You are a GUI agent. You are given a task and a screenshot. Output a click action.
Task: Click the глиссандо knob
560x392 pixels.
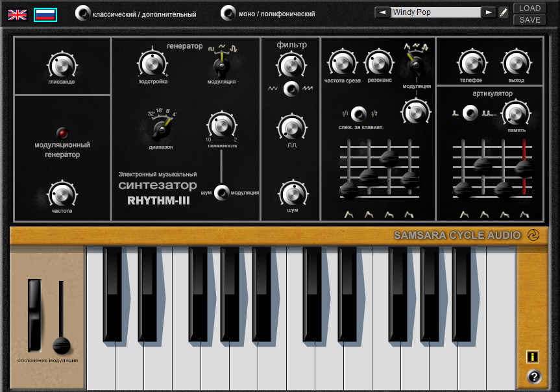pos(62,66)
